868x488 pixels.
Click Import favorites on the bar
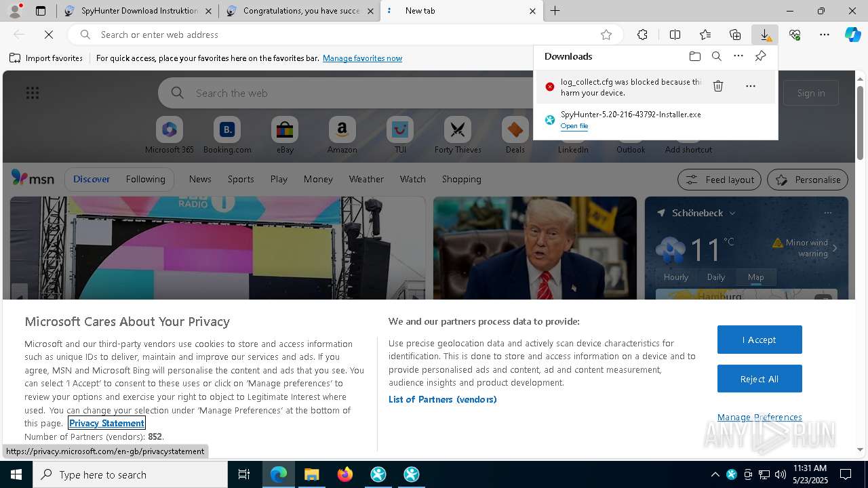coord(46,58)
